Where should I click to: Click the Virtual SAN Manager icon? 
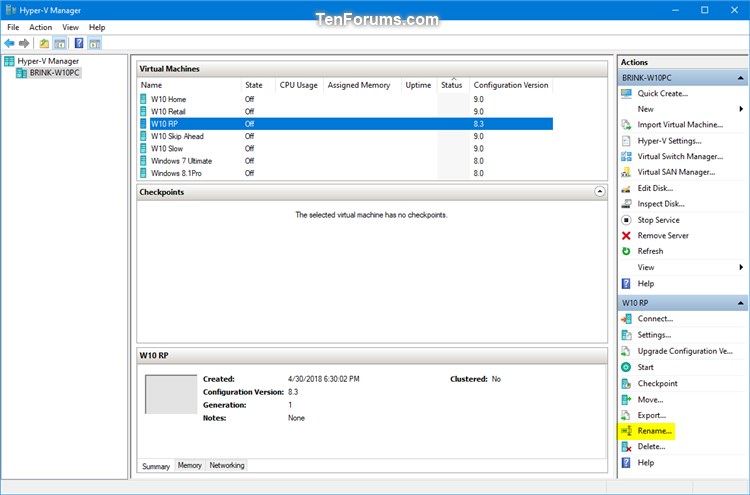pyautogui.click(x=626, y=172)
